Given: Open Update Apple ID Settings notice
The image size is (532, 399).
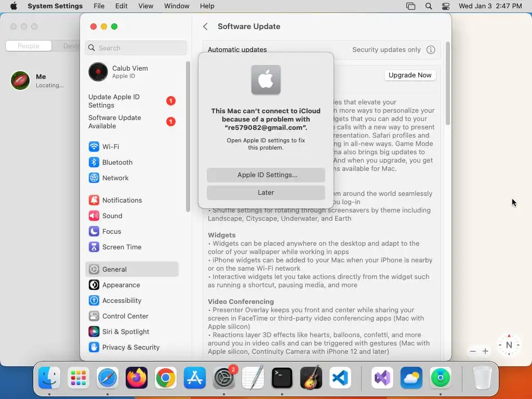Looking at the screenshot, I should 131,101.
